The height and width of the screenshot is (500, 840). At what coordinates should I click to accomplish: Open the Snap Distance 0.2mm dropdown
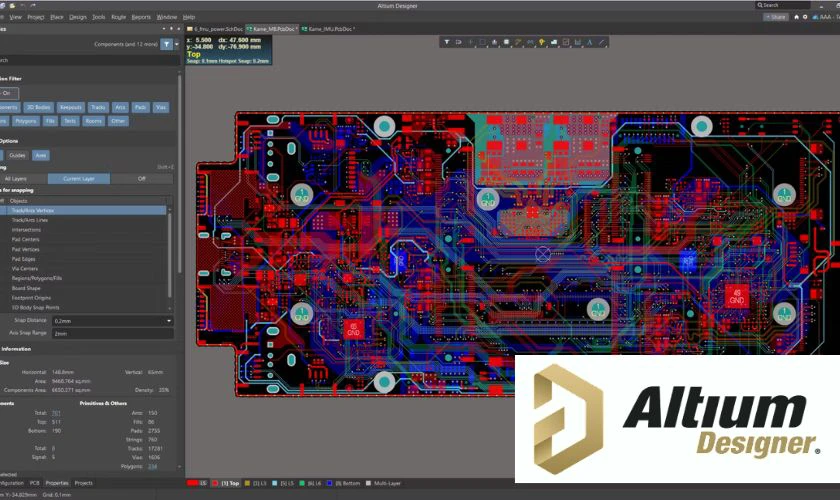tap(169, 320)
